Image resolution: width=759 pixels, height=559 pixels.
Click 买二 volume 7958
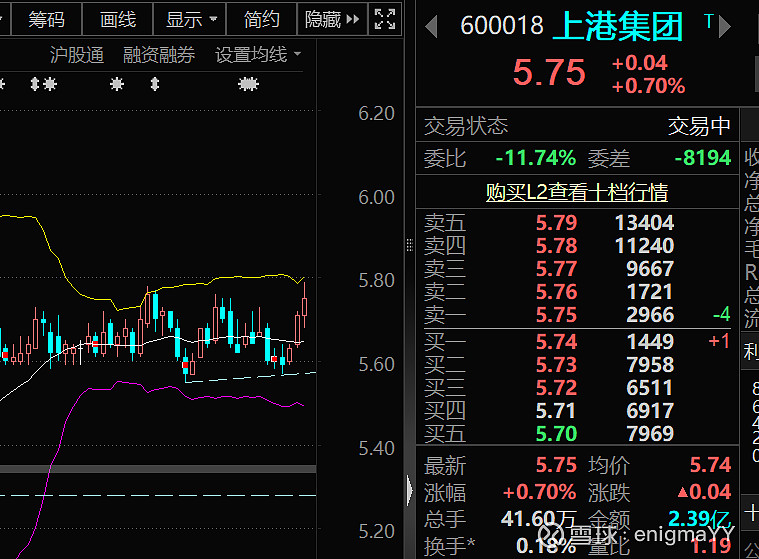[x=650, y=365]
